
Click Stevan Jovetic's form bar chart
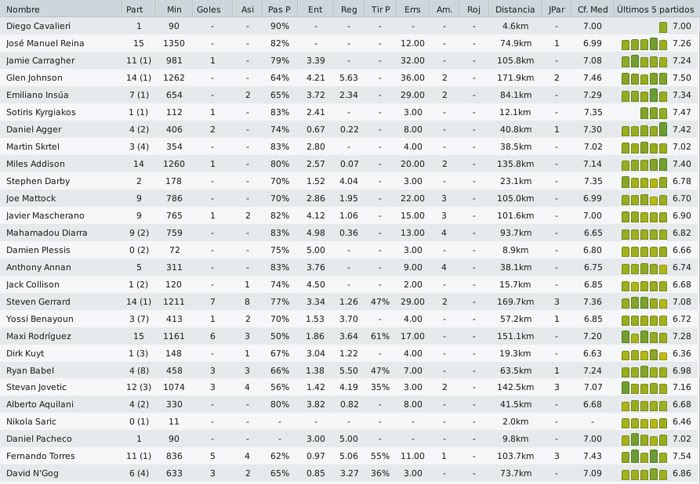tap(644, 387)
